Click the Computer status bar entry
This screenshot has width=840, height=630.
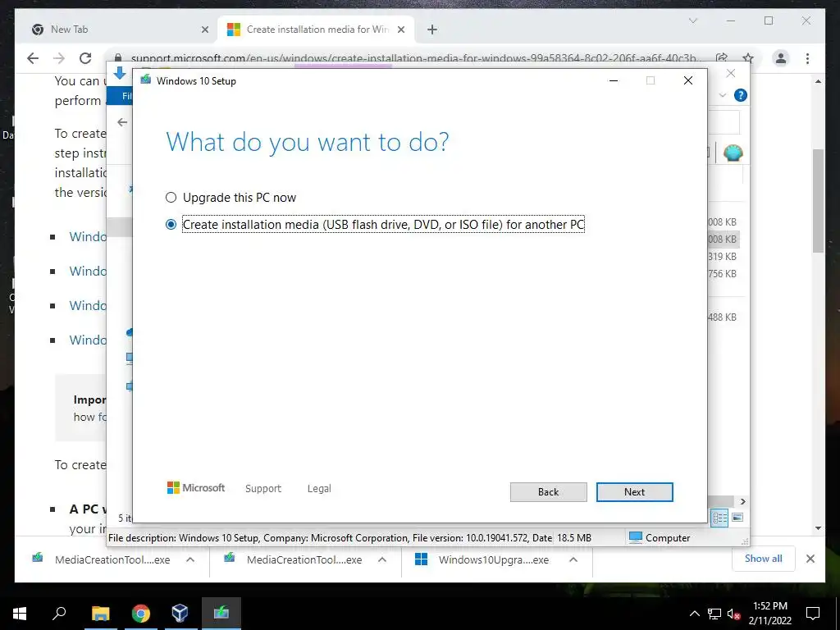coord(660,538)
